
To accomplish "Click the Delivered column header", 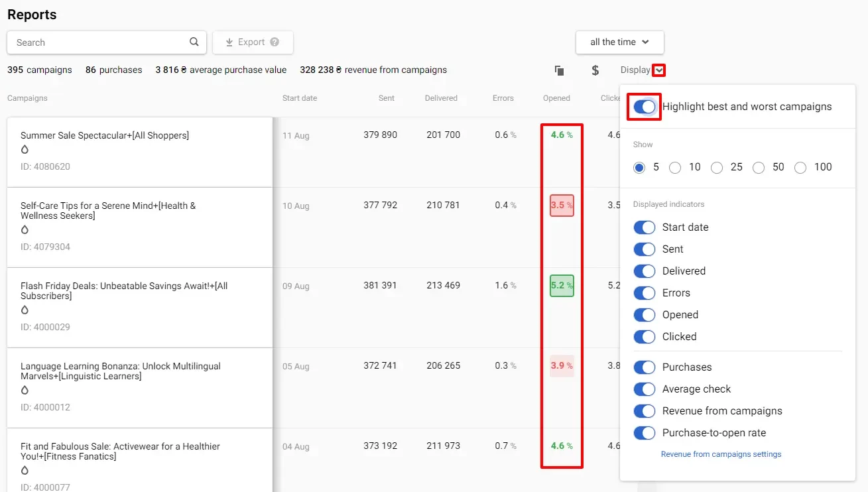I will point(441,98).
